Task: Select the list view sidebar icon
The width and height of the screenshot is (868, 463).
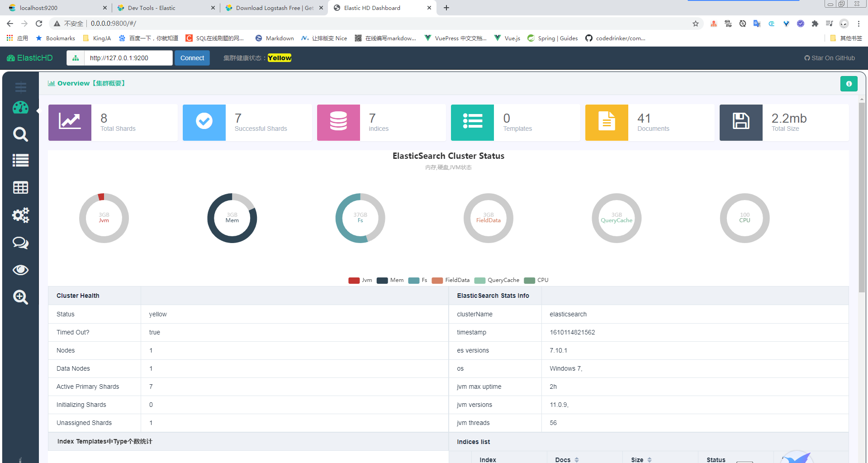Action: pyautogui.click(x=20, y=160)
